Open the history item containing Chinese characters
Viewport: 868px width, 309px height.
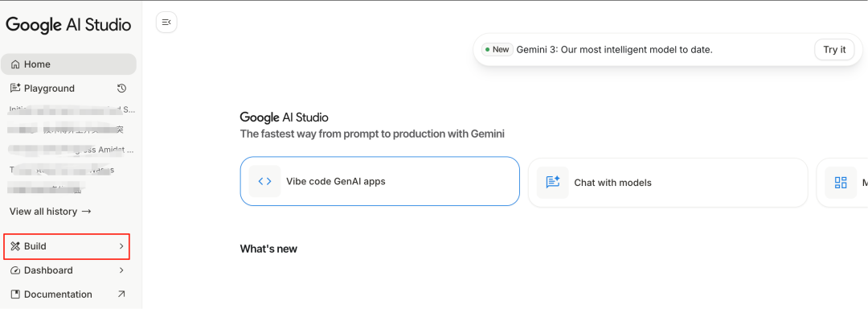(67, 130)
